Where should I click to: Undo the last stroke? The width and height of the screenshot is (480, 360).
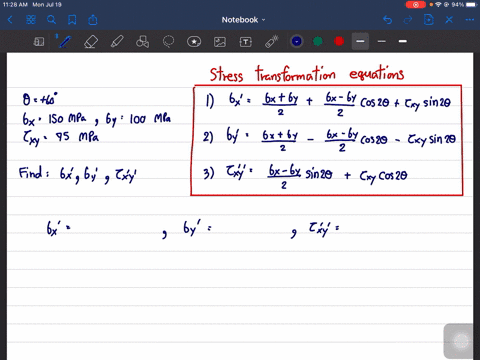point(387,20)
